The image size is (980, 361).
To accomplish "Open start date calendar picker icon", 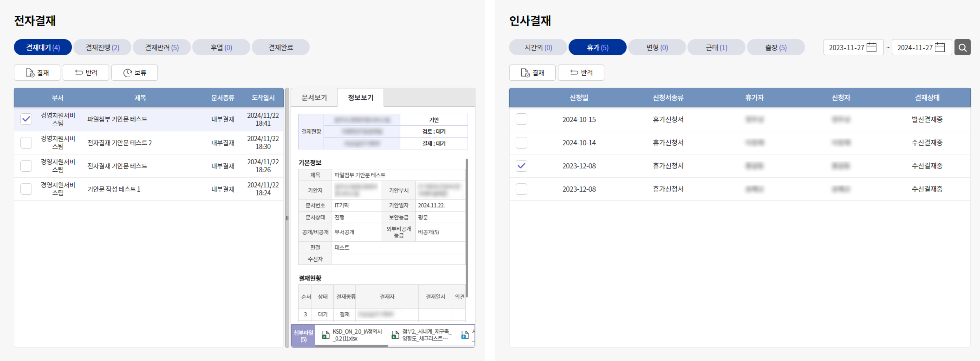I will 871,47.
